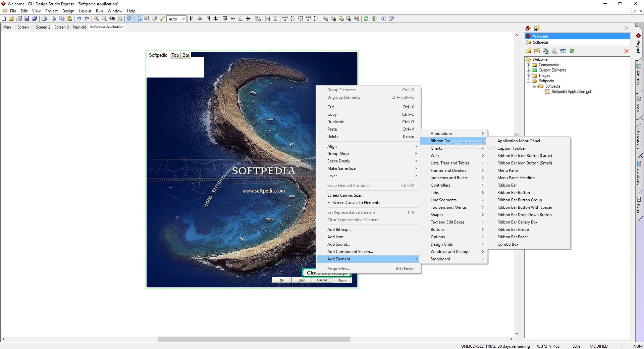The height and width of the screenshot is (349, 644).
Task: Click the Save All icon
Action: [35, 19]
